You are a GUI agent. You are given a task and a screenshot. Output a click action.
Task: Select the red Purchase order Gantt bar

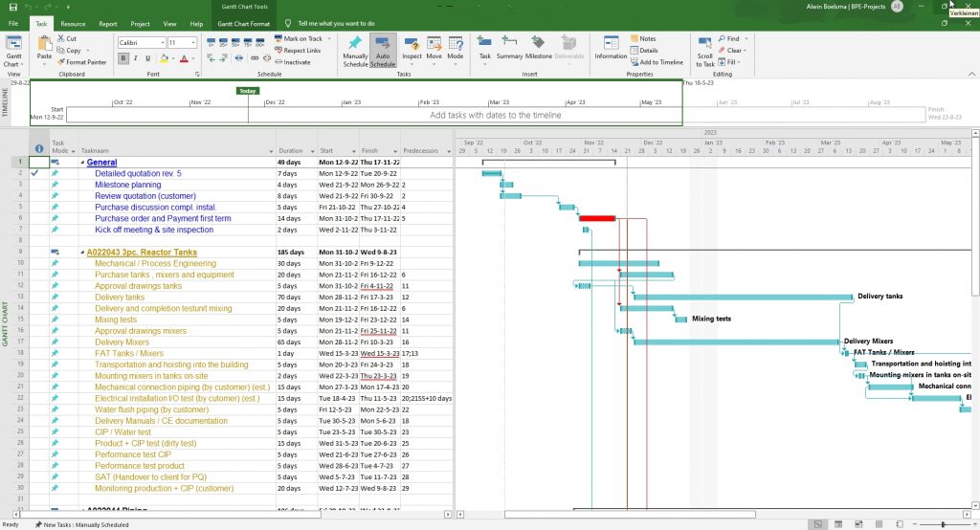(x=597, y=218)
